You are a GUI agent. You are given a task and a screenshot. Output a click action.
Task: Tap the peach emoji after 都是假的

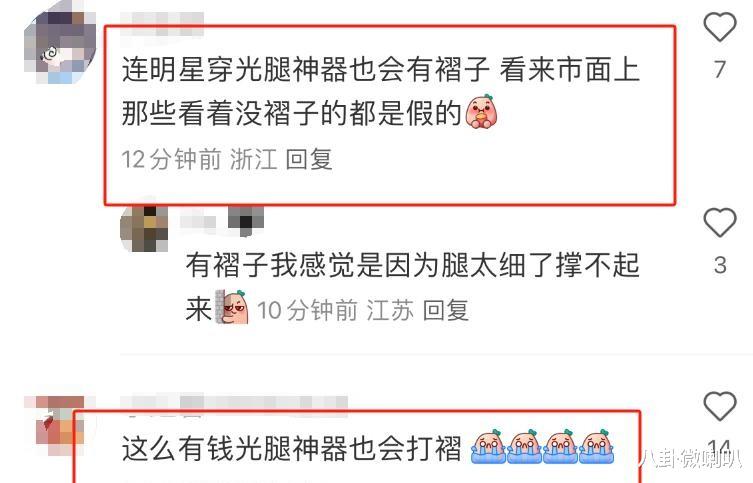pyautogui.click(x=481, y=111)
